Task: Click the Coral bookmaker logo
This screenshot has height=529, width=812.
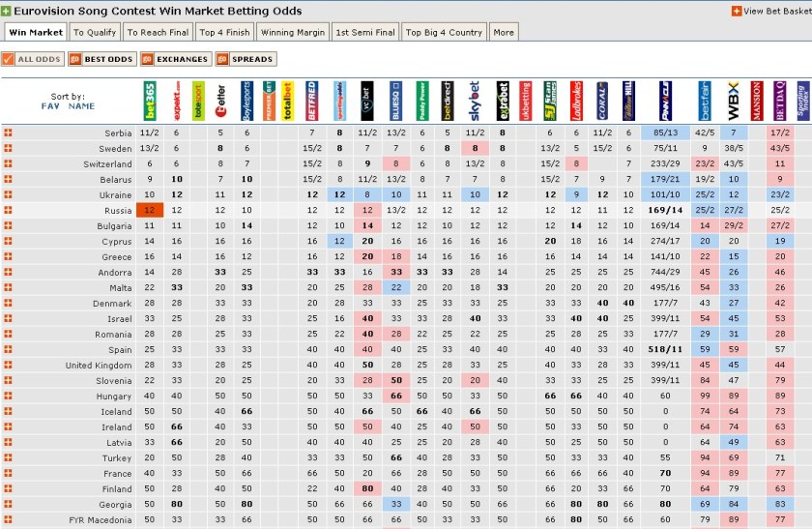Action: pos(601,101)
